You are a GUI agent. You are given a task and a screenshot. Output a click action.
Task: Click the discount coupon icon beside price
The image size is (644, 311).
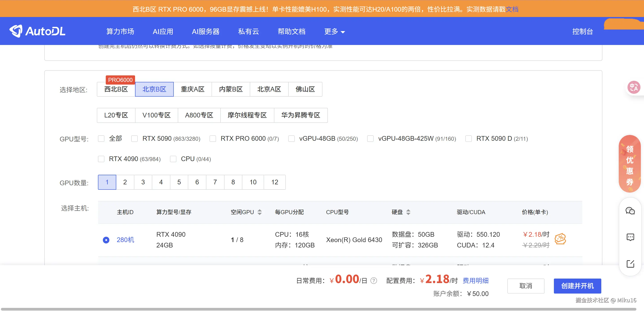click(560, 239)
